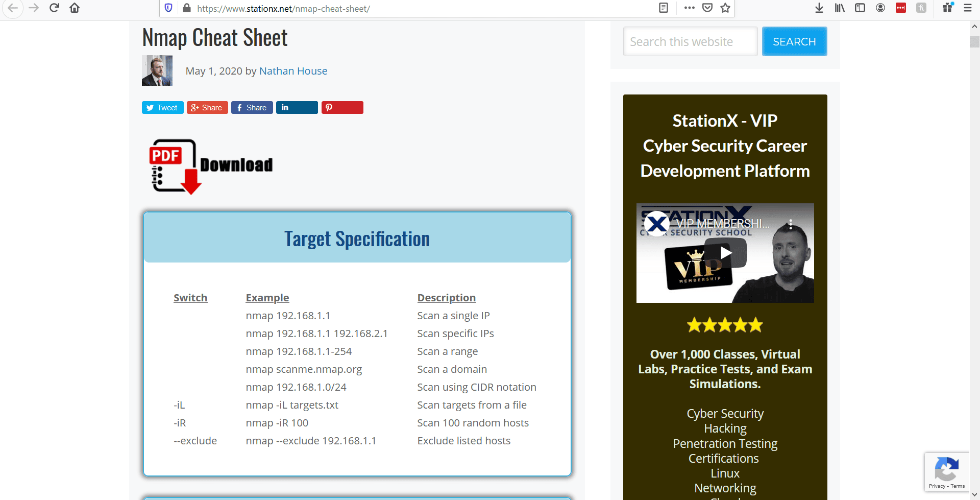980x500 pixels.
Task: Click the scrollbar up arrow
Action: pyautogui.click(x=975, y=26)
